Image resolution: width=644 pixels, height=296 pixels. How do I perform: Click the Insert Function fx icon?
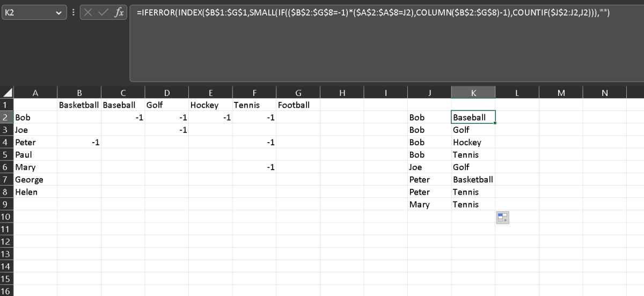(119, 12)
